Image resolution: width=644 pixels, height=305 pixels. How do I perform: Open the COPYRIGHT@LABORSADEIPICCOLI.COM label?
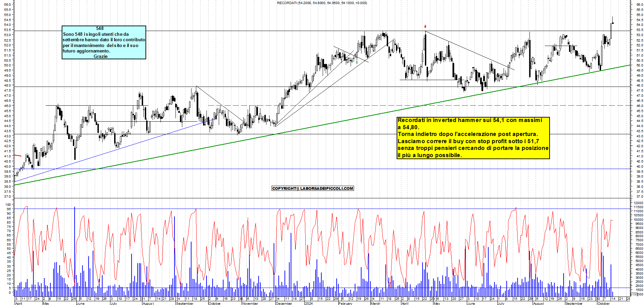click(313, 188)
